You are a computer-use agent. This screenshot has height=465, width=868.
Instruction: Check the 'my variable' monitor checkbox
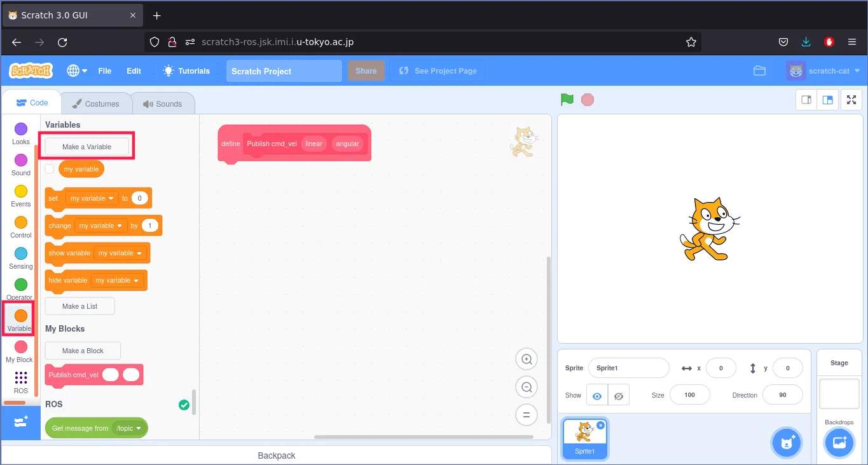point(50,169)
